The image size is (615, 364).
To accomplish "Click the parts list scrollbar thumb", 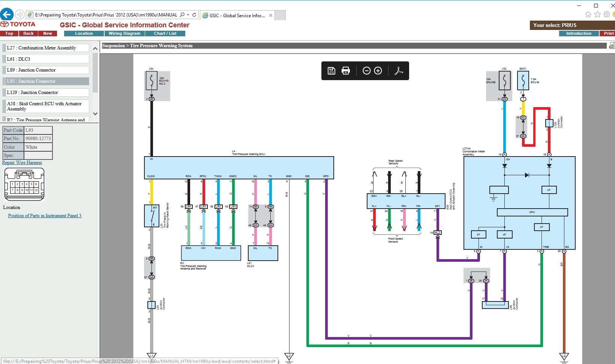I will coord(95,72).
